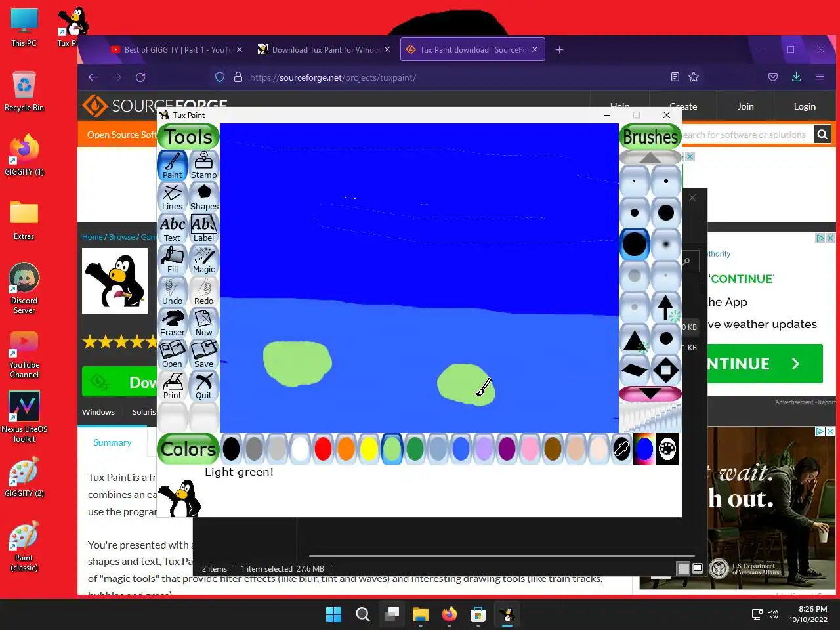Click Undo in the Tools panel

(x=173, y=291)
